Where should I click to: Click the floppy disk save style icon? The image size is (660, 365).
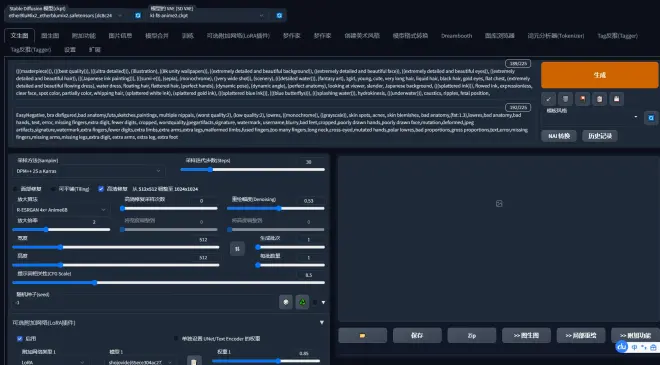coord(616,99)
